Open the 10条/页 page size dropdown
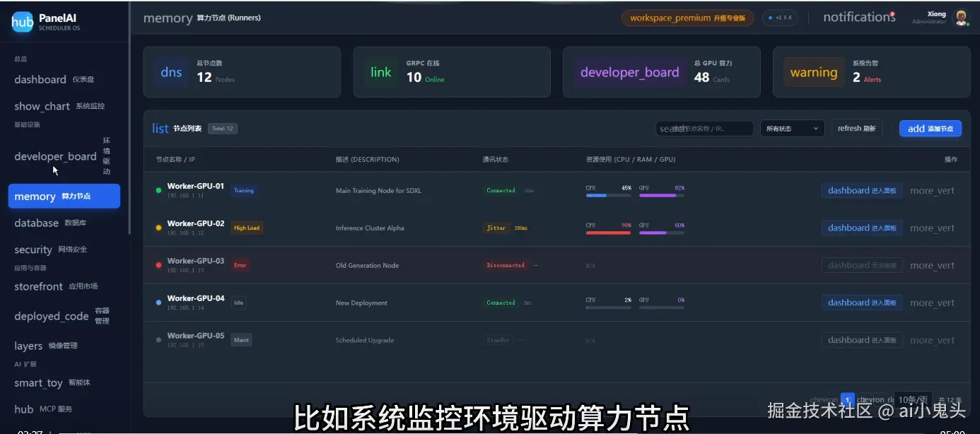 pyautogui.click(x=913, y=400)
